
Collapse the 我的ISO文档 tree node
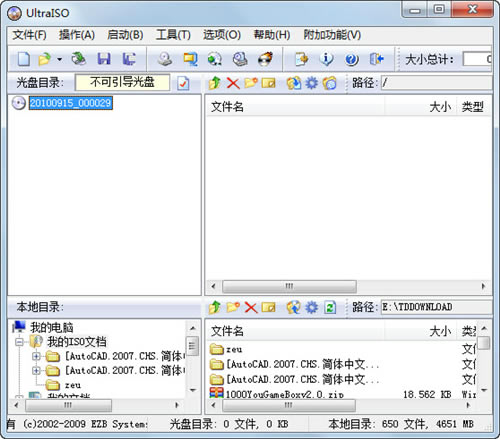click(x=20, y=342)
